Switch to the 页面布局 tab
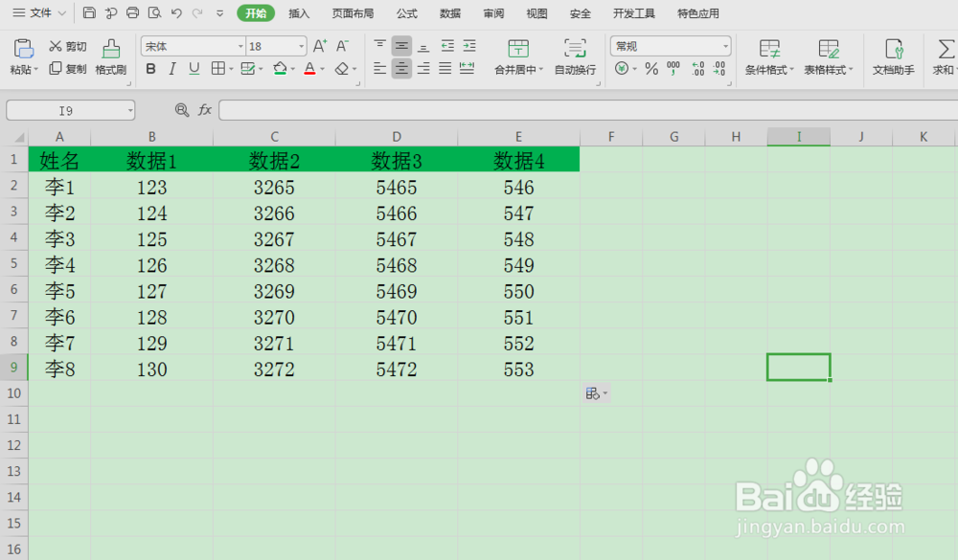Viewport: 958px width, 560px height. click(x=353, y=13)
